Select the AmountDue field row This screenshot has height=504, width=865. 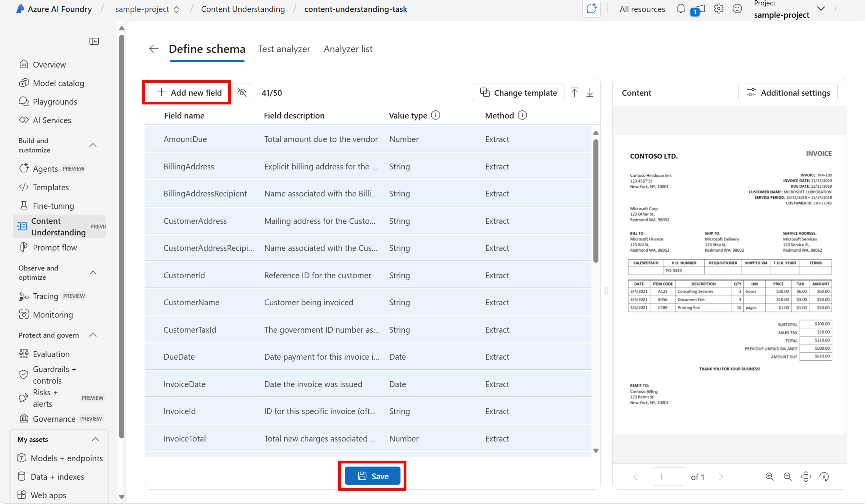pyautogui.click(x=368, y=139)
